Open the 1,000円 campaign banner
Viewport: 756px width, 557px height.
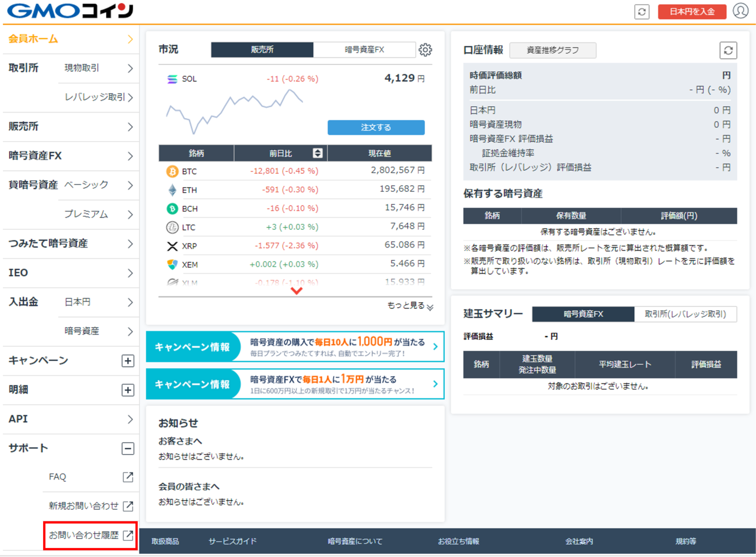[x=295, y=347]
